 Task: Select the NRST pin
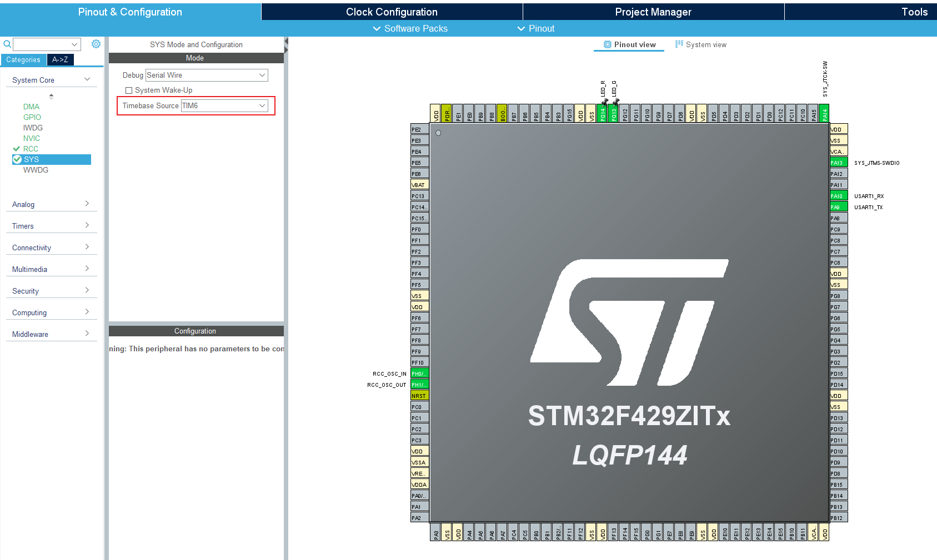419,396
